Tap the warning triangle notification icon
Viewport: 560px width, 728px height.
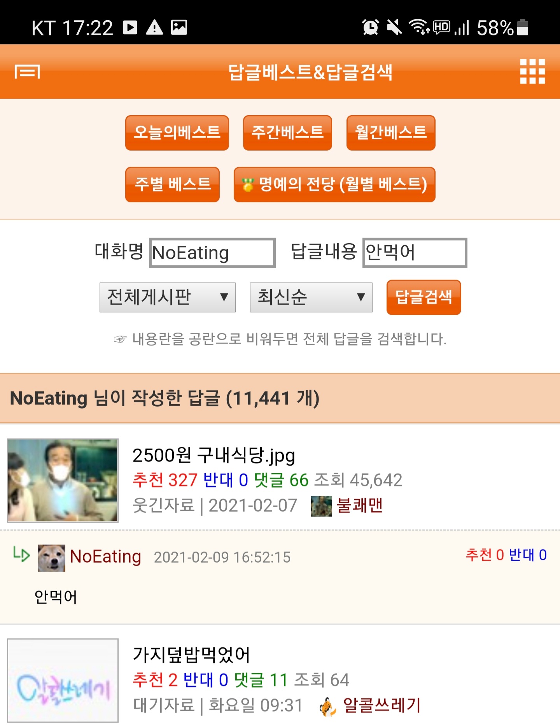tap(154, 27)
